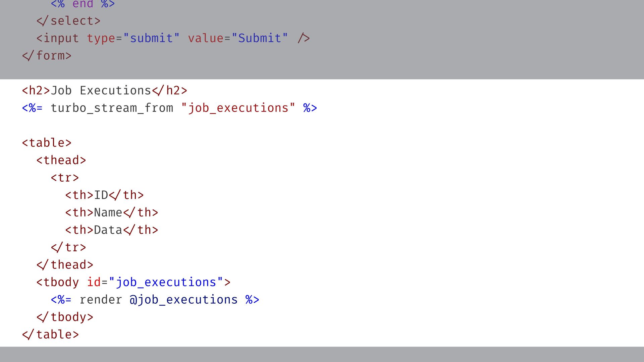Click the Name table header line

point(111,213)
